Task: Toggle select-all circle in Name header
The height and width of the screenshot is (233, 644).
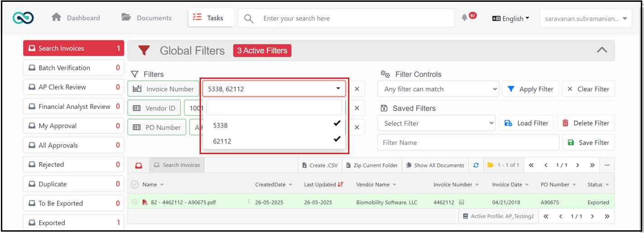Action: [x=134, y=184]
